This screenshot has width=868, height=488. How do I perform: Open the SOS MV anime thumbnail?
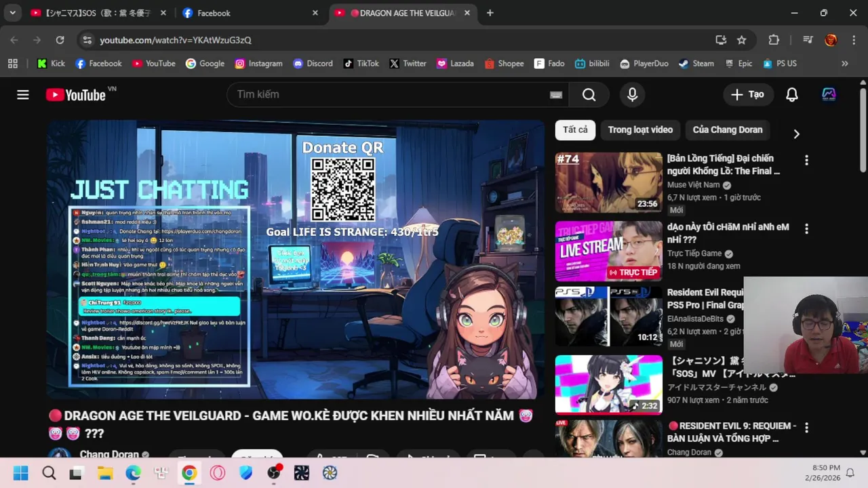tap(608, 384)
